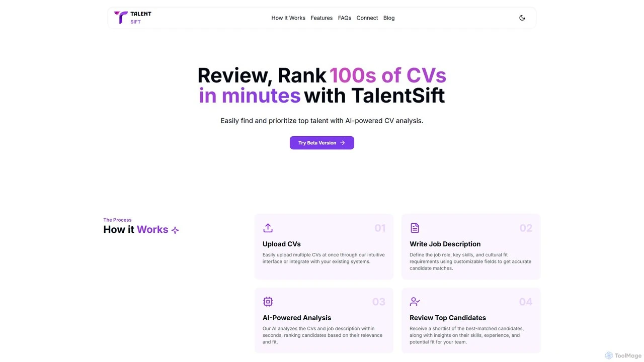Open the Features nav link

point(321,18)
